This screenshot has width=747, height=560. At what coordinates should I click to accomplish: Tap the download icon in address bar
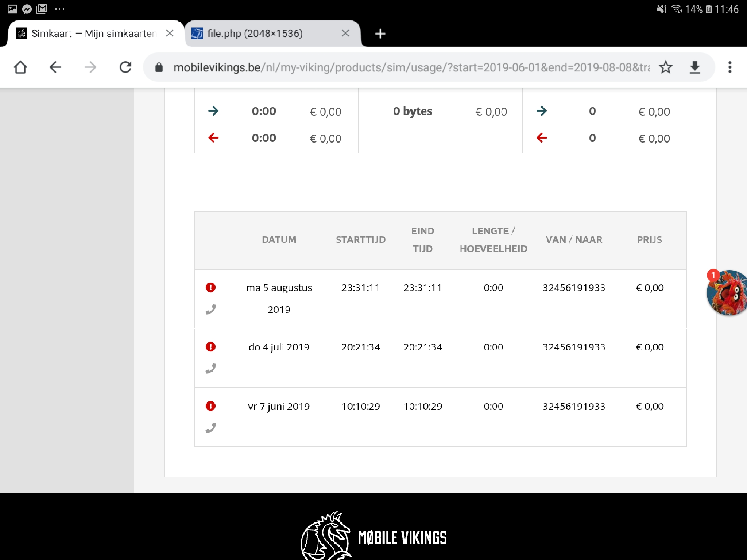(x=695, y=67)
